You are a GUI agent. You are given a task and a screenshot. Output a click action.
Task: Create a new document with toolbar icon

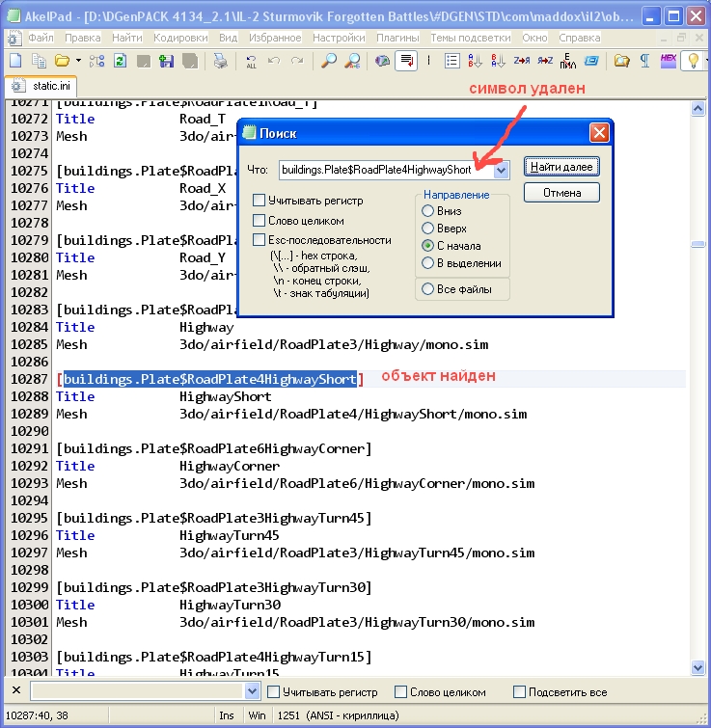click(x=15, y=61)
